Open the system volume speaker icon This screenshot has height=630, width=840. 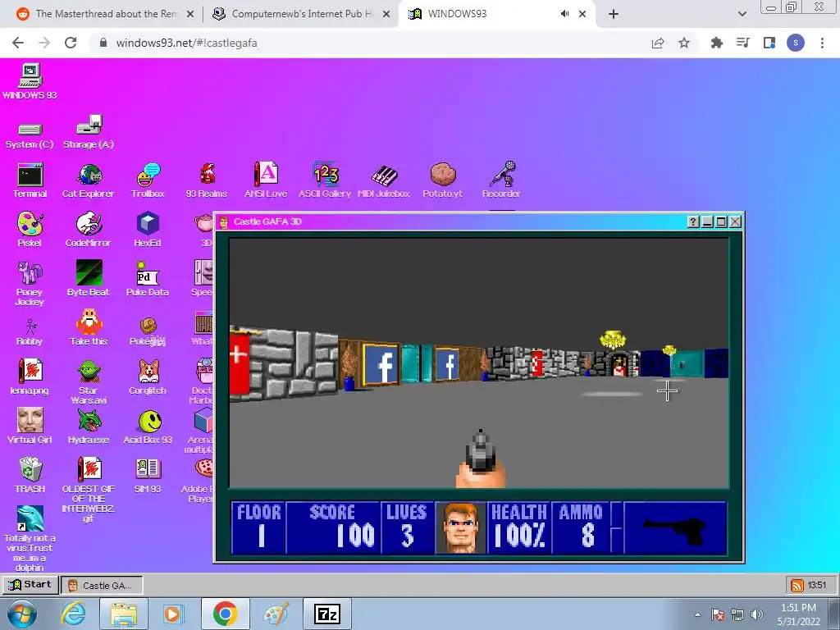[757, 614]
